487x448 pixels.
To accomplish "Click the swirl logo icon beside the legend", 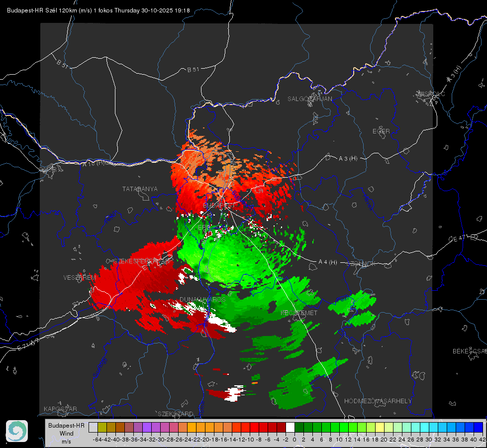I will pyautogui.click(x=17, y=431).
